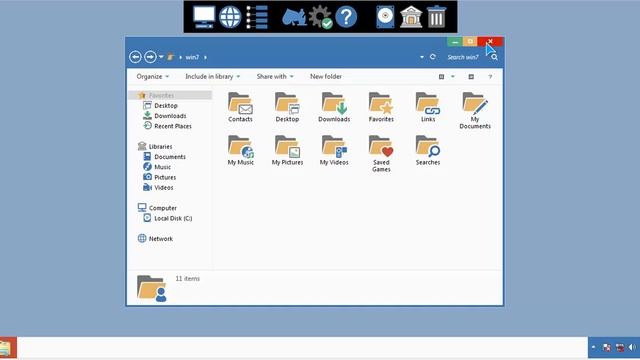Open the Recycle Bin icon in top dock

(436, 17)
